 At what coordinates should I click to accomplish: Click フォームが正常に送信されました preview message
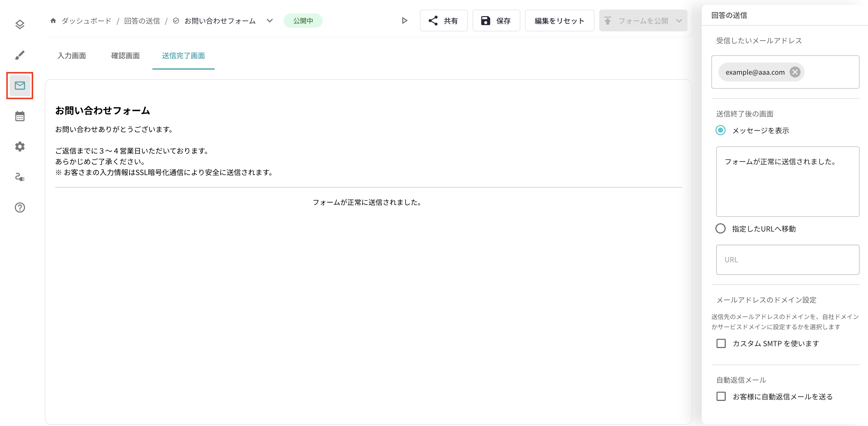coord(367,202)
